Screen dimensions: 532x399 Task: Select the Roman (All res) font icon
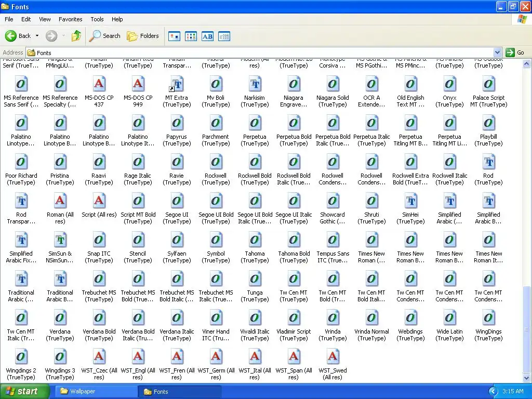pos(60,201)
